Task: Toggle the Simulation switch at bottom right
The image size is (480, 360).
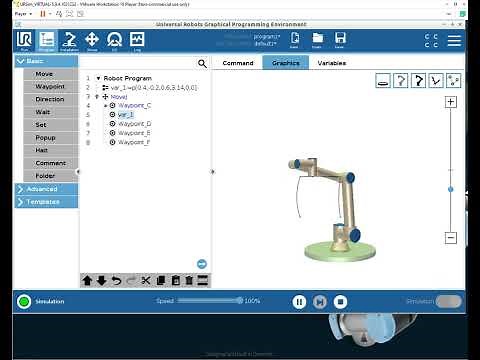Action: point(449,301)
